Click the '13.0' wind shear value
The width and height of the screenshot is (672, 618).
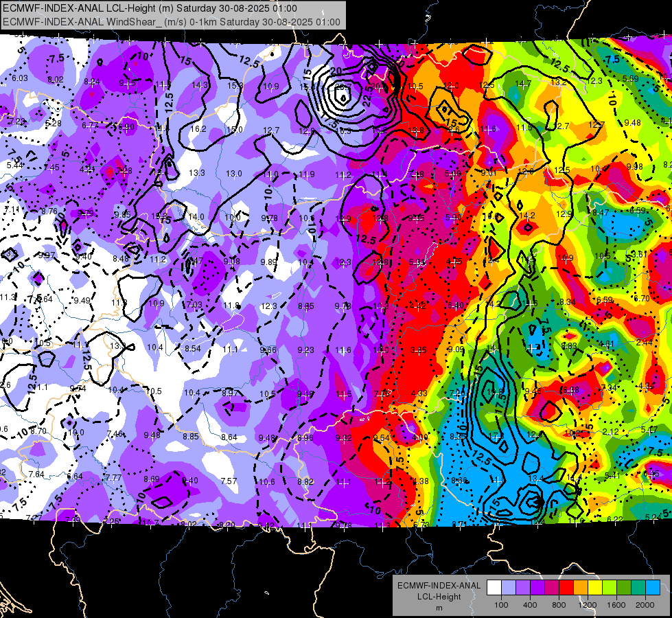(x=233, y=174)
